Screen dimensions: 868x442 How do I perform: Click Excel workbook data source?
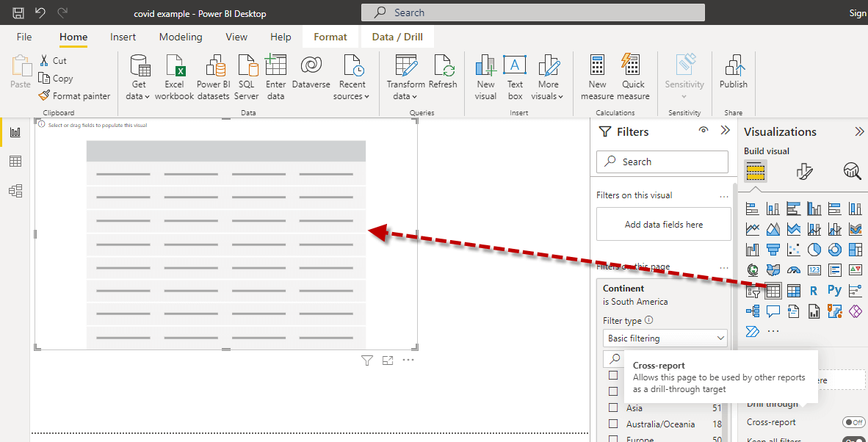coord(174,77)
